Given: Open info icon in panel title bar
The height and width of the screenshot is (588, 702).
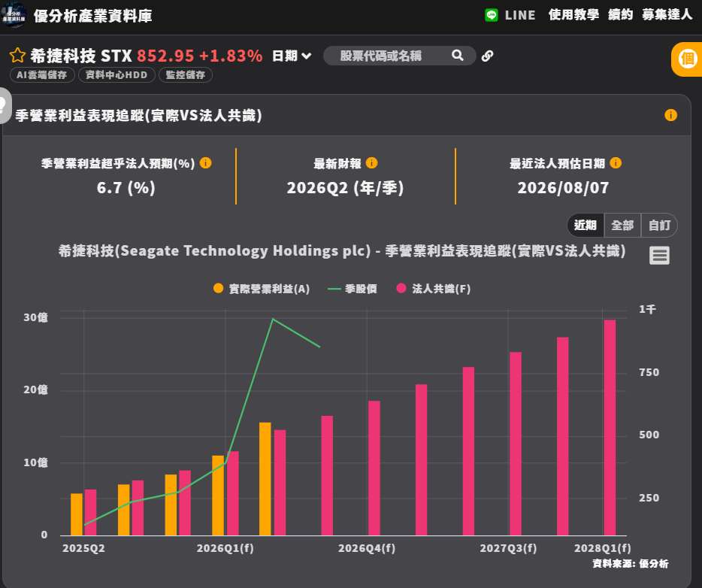Looking at the screenshot, I should [x=670, y=115].
